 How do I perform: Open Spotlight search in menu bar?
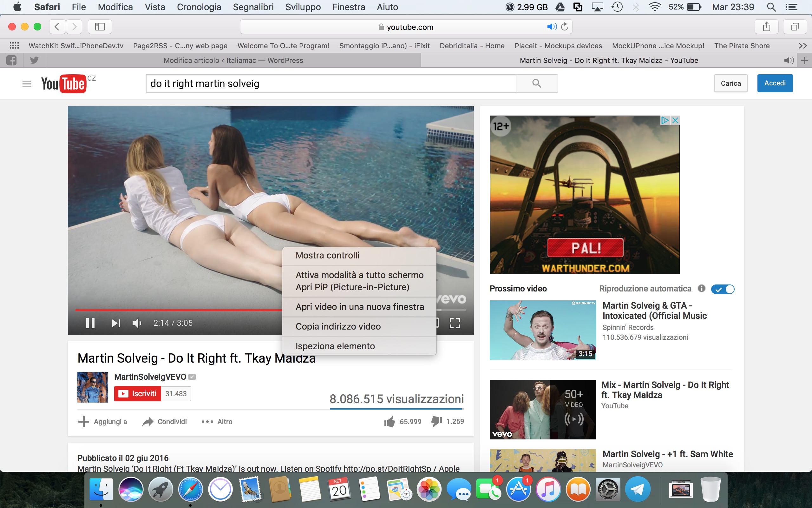click(x=771, y=7)
